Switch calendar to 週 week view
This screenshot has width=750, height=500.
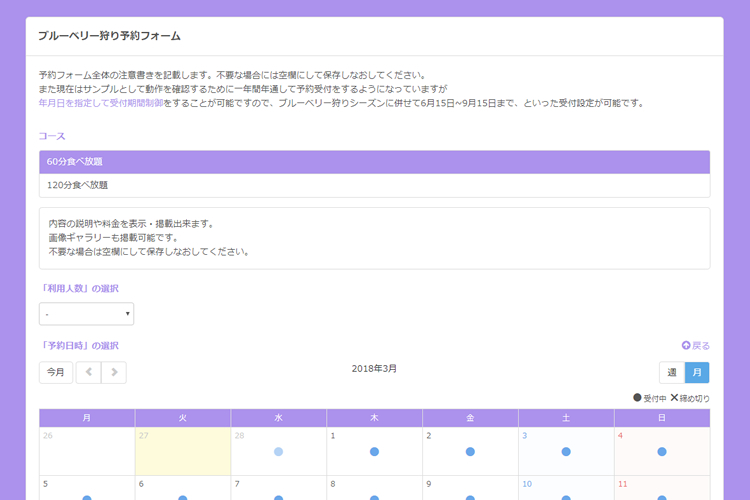pos(672,372)
